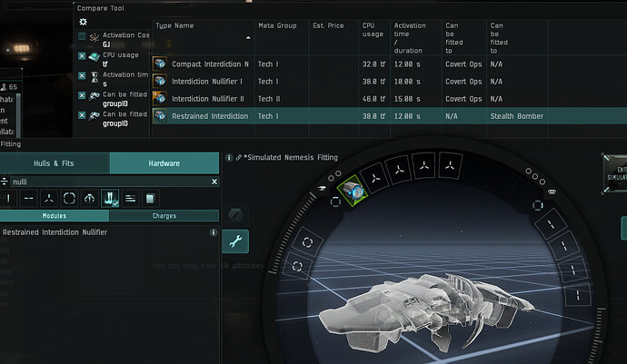Uncheck the lower 'Can be fitted' groupID checkbox

pyautogui.click(x=82, y=115)
